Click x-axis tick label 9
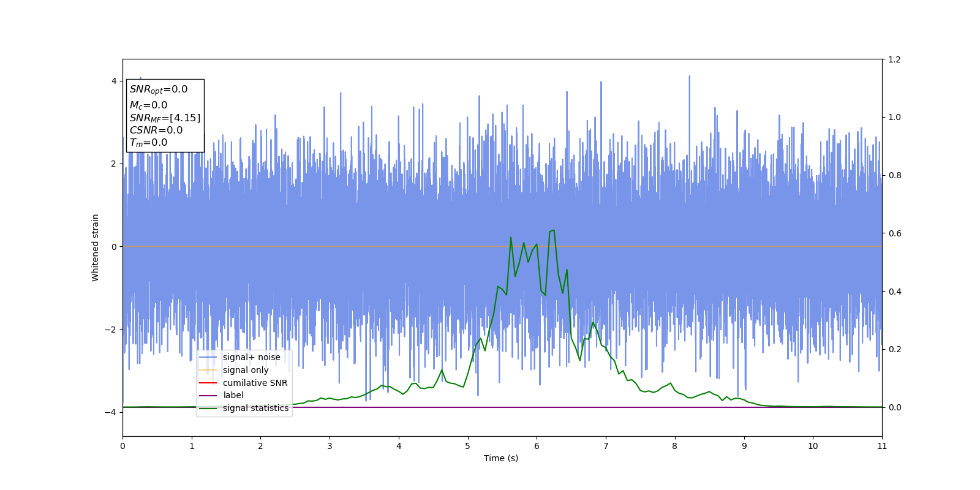 [x=744, y=446]
